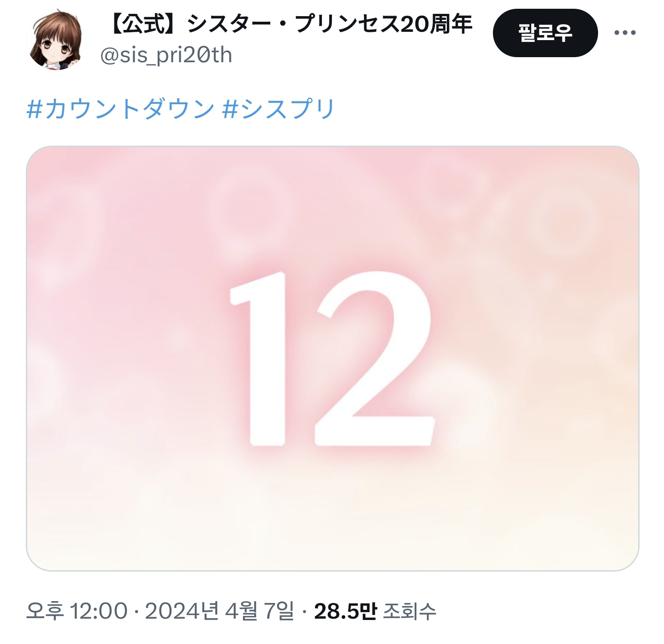The image size is (664, 644).
Task: Enlarge the pink countdown image
Action: pyautogui.click(x=332, y=359)
